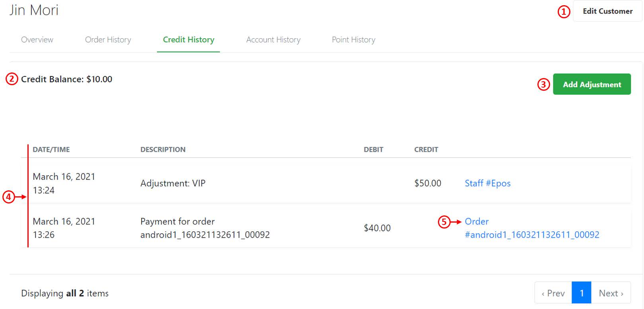This screenshot has width=644, height=309.
Task: Go to the previous page with Prev
Action: (x=553, y=293)
